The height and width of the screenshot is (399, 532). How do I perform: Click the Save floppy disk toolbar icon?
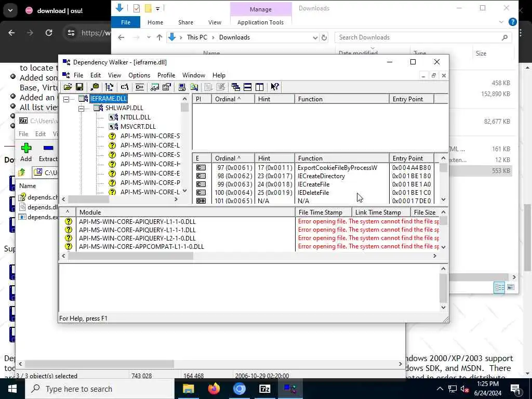[x=79, y=87]
